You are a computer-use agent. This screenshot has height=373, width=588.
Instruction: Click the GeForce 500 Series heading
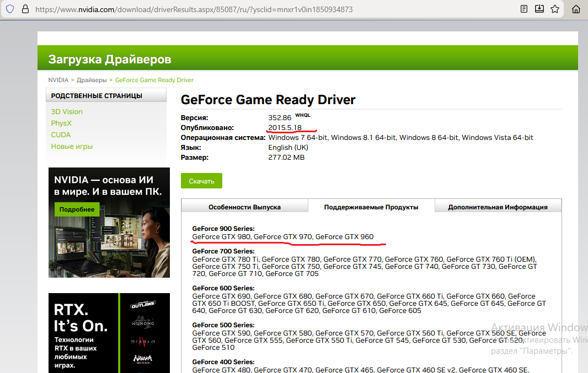[x=223, y=325]
